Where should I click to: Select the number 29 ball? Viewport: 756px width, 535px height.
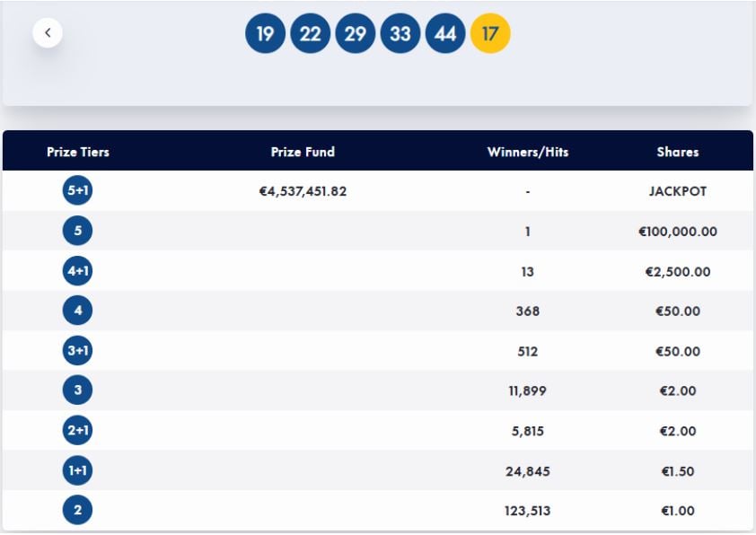356,34
